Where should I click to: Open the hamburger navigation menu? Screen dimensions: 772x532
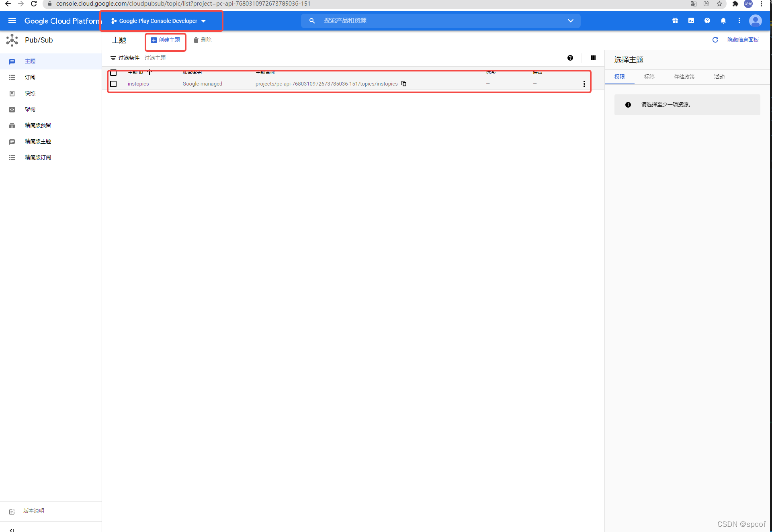click(x=12, y=20)
